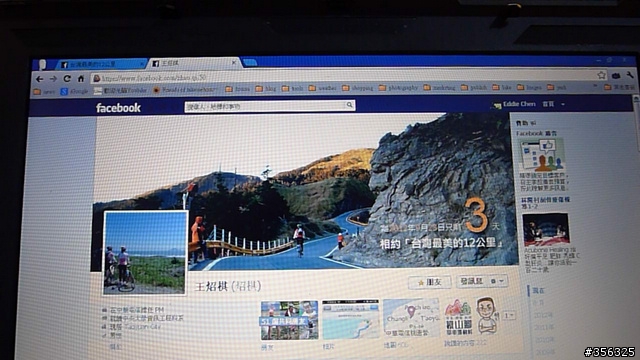Expand the bookmarks overflow chevron

click(x=595, y=87)
